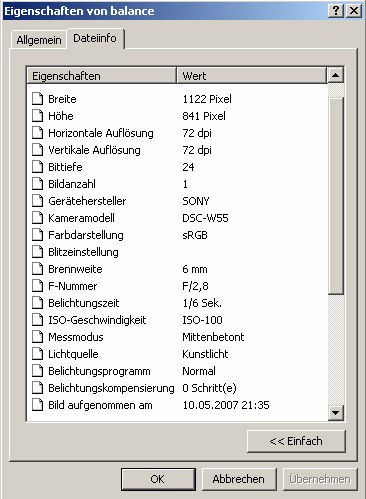
Task: Select the Höhe property label
Action: point(61,116)
